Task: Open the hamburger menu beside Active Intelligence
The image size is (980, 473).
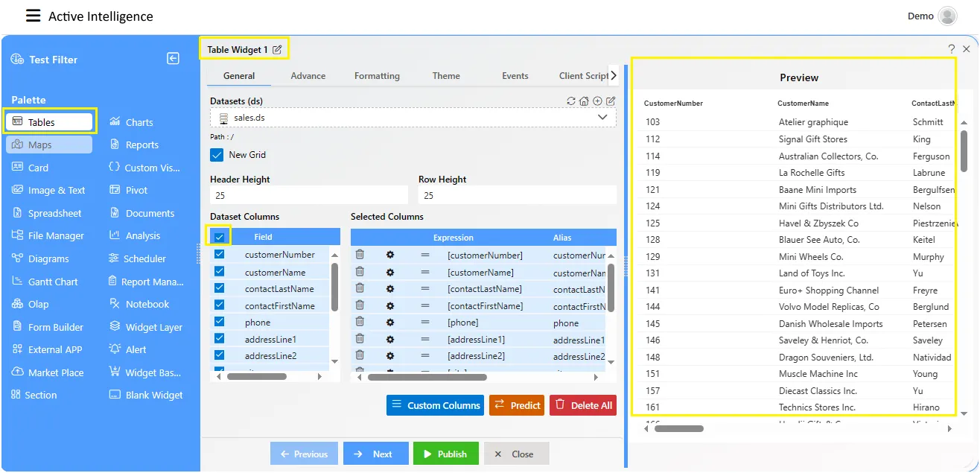Action: coord(33,16)
